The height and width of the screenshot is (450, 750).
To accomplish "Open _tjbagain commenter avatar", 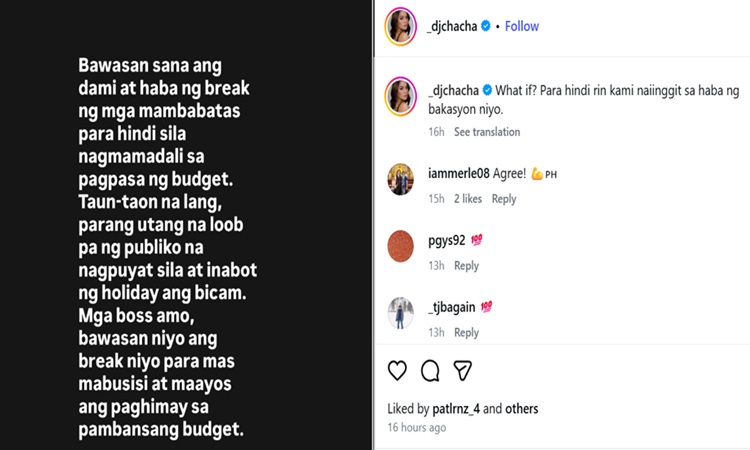I will pos(401,313).
